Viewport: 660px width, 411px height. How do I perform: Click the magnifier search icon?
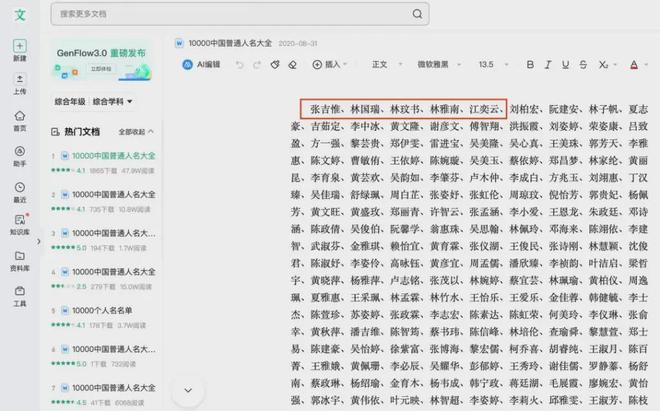pyautogui.click(x=417, y=14)
